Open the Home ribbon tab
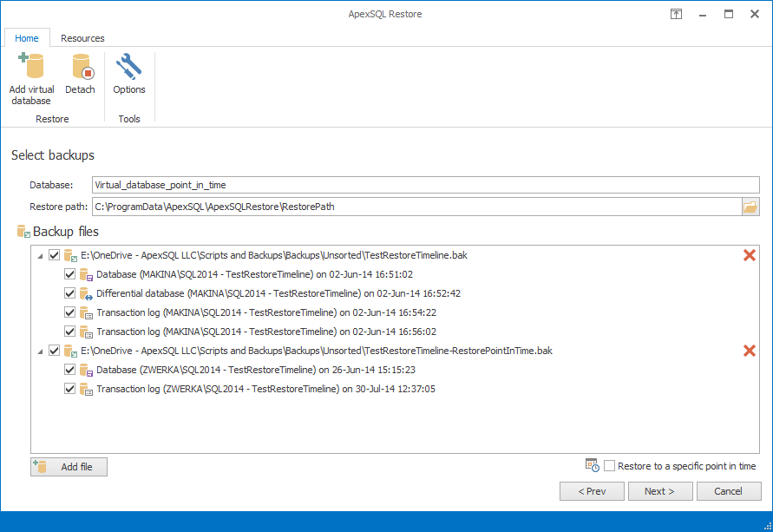The height and width of the screenshot is (532, 773). pos(27,38)
